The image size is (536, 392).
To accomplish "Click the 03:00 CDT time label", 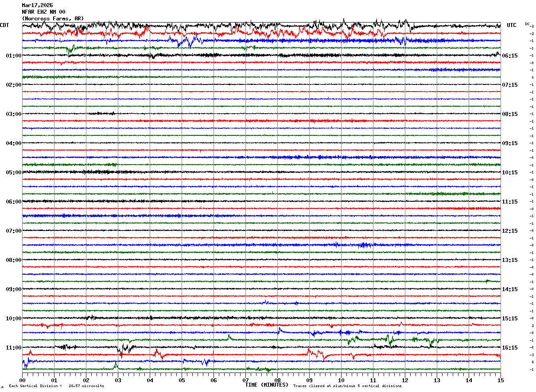I will click(14, 114).
